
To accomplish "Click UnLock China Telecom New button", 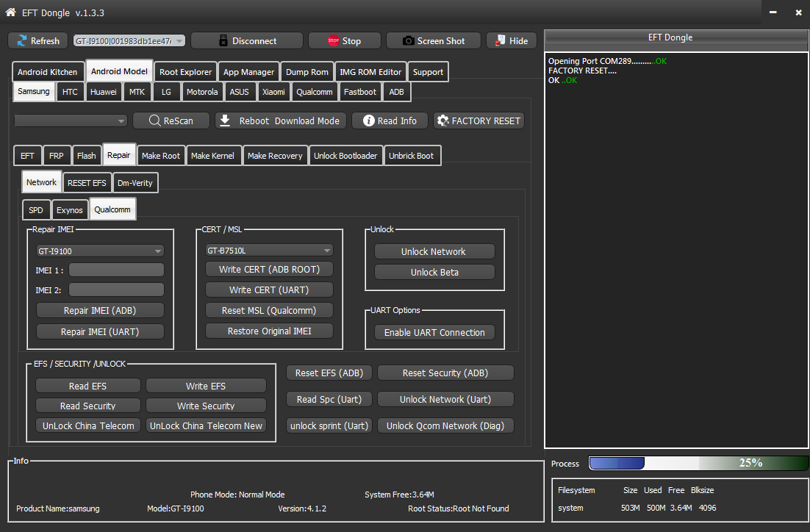I will click(206, 425).
